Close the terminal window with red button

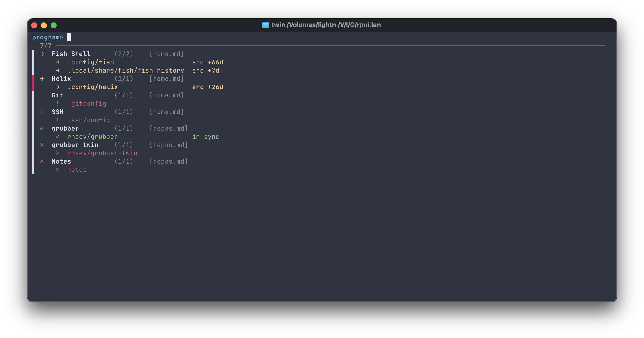pyautogui.click(x=34, y=25)
